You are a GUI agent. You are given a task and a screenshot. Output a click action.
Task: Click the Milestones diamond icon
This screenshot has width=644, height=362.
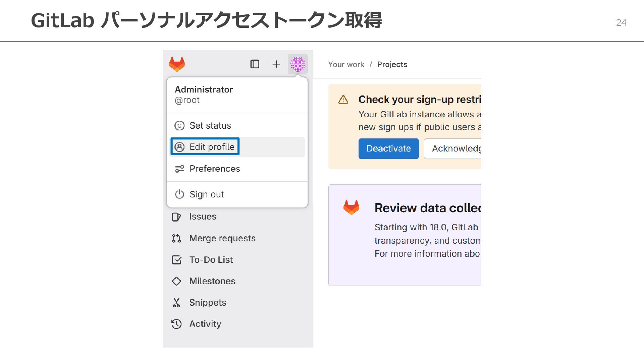click(176, 281)
